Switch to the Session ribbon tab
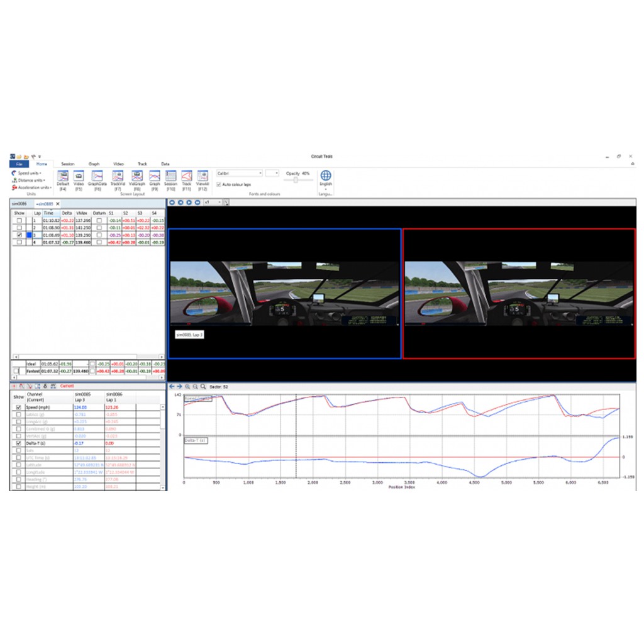644x644 pixels. coord(68,164)
